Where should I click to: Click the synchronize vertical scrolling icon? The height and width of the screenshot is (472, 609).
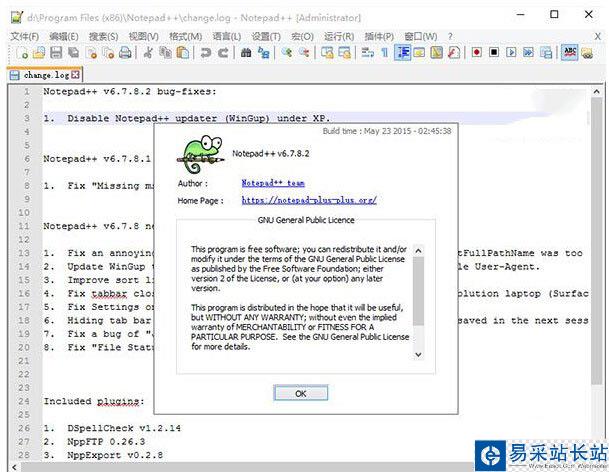pyautogui.click(x=327, y=52)
